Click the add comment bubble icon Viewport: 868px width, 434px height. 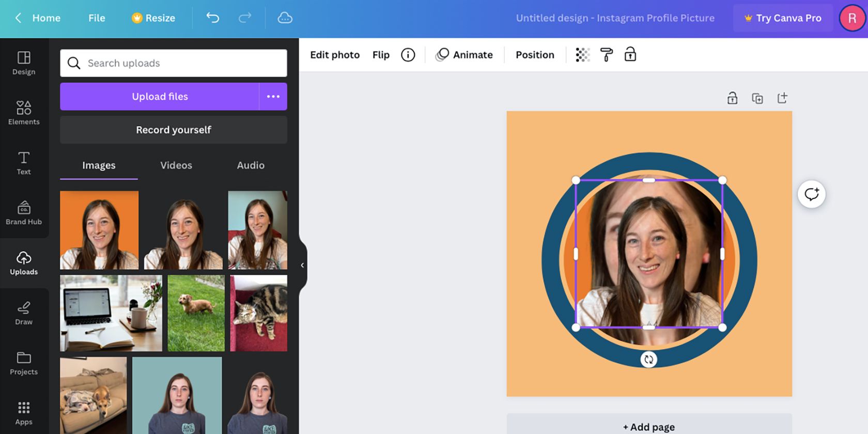coord(811,194)
